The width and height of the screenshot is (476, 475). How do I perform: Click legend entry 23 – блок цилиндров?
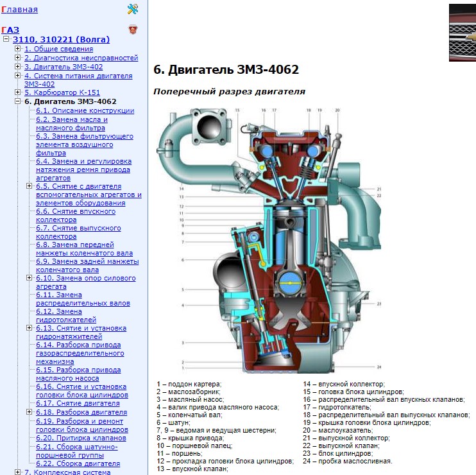pyautogui.click(x=338, y=453)
